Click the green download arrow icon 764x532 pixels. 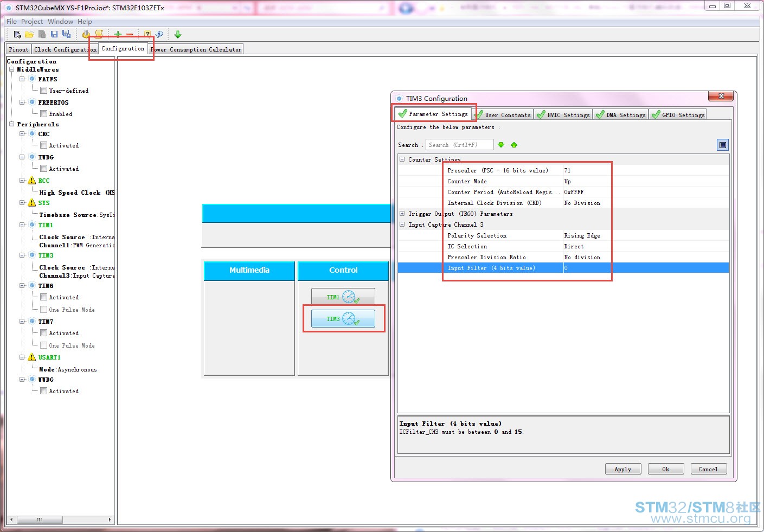(x=178, y=34)
